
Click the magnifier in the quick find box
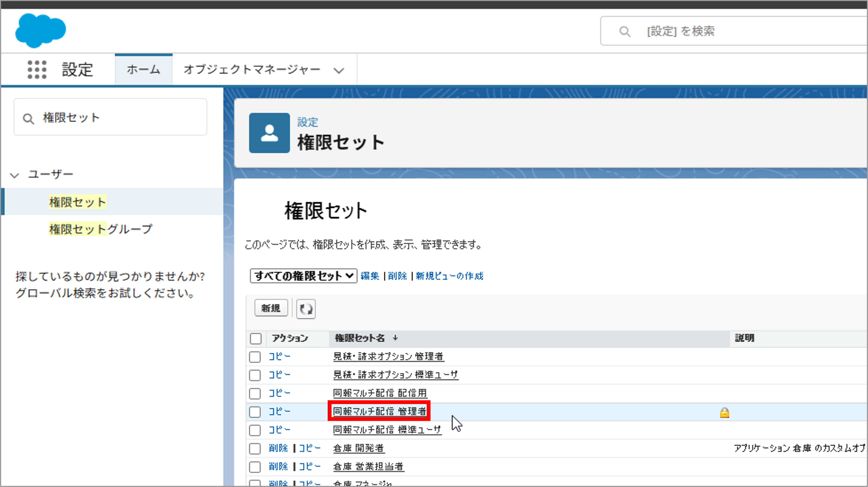tap(28, 118)
